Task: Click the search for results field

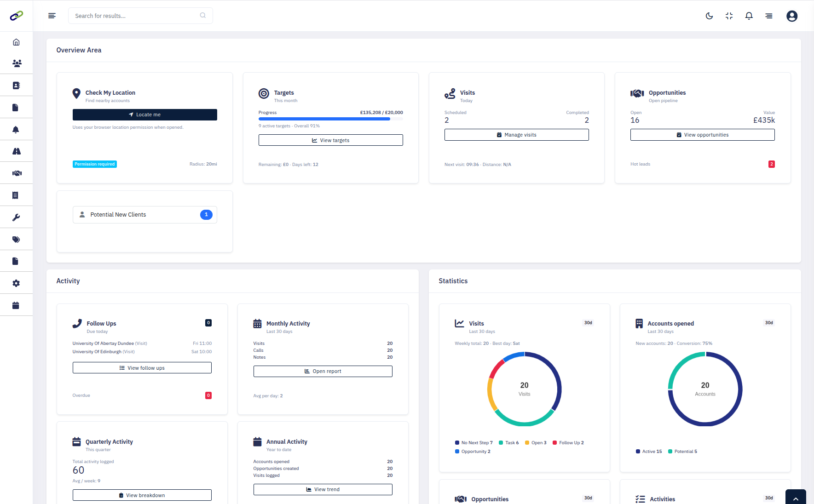Action: point(140,16)
